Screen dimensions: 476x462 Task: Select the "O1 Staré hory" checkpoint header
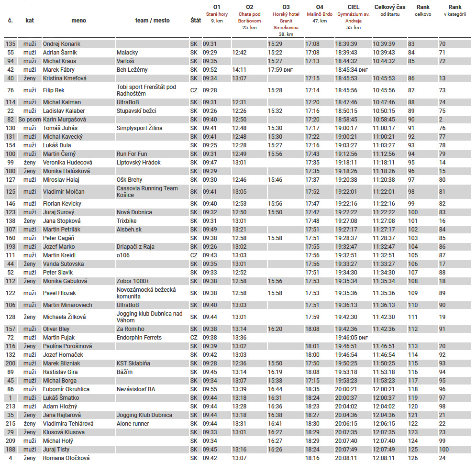coord(216,14)
